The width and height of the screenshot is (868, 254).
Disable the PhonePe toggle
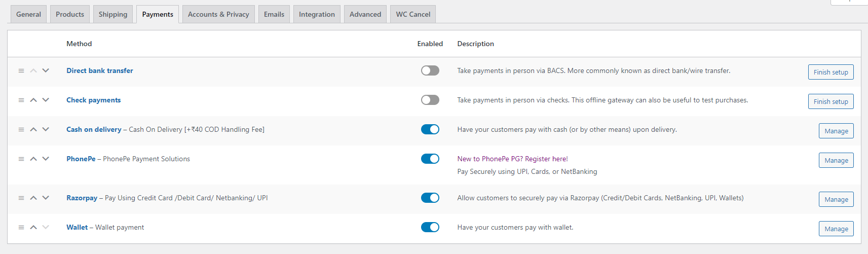(430, 159)
